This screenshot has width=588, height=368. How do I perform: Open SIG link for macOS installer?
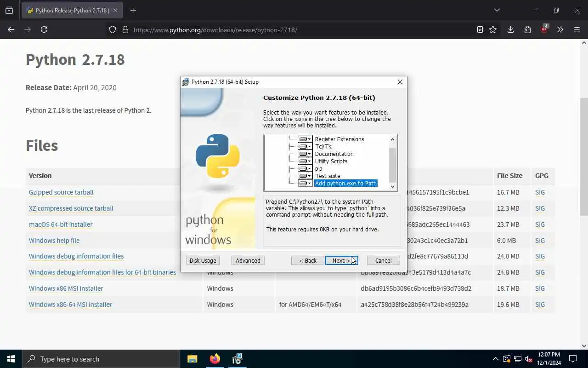click(540, 224)
